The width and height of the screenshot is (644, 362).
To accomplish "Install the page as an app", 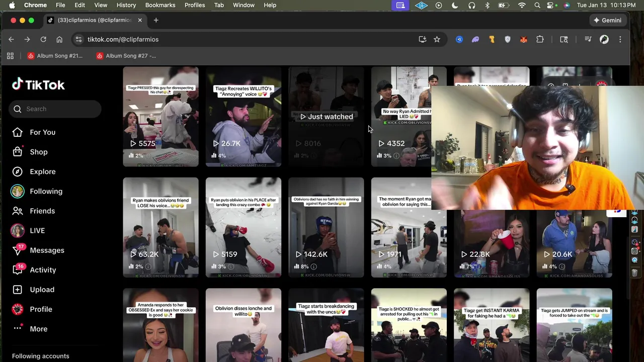I will click(423, 39).
